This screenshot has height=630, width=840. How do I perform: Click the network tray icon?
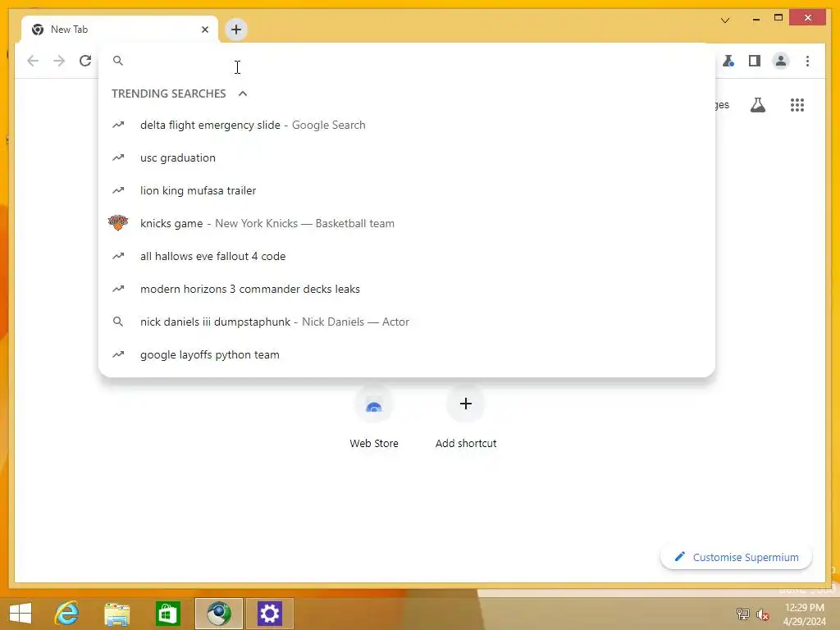pyautogui.click(x=742, y=614)
